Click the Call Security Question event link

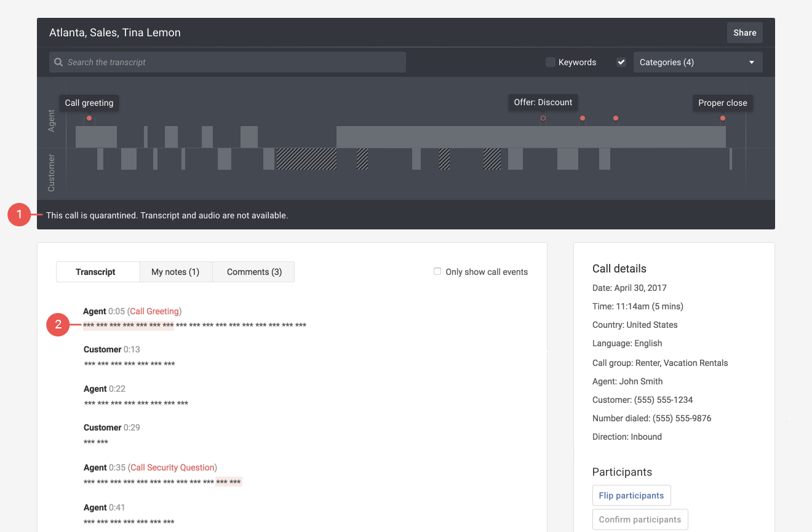pyautogui.click(x=172, y=467)
